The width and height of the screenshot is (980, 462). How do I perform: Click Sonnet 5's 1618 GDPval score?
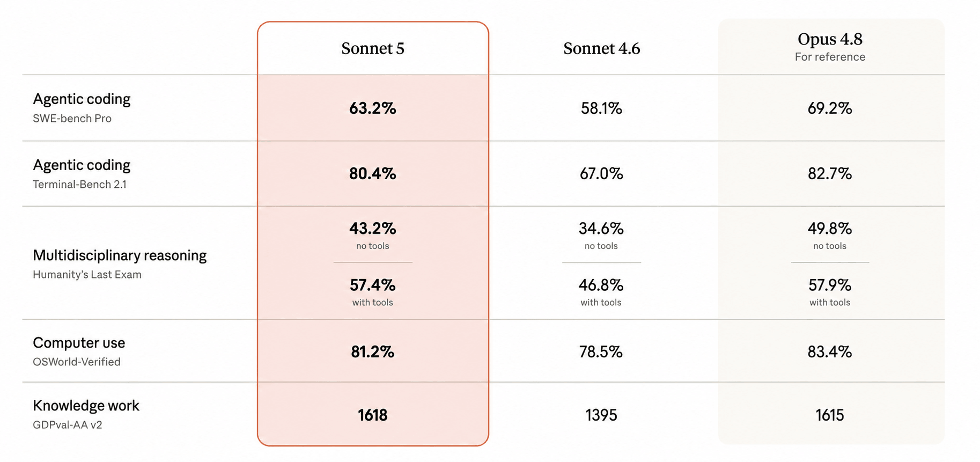[x=373, y=415]
